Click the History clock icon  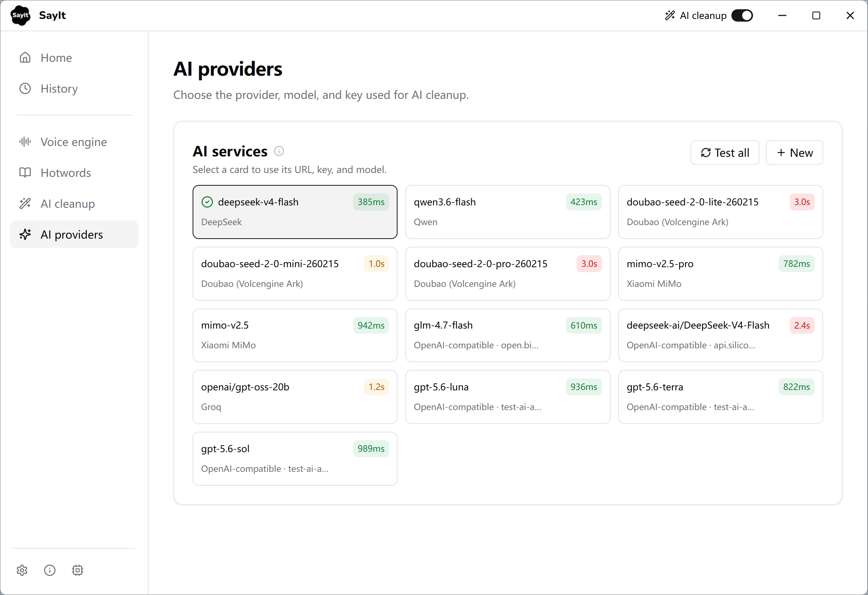(x=25, y=88)
